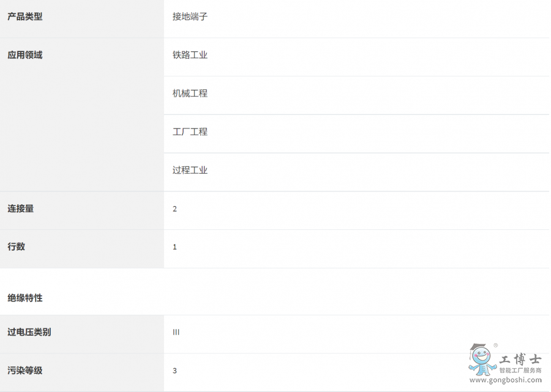
Task: Click the 机械工程 entry
Action: tap(190, 94)
